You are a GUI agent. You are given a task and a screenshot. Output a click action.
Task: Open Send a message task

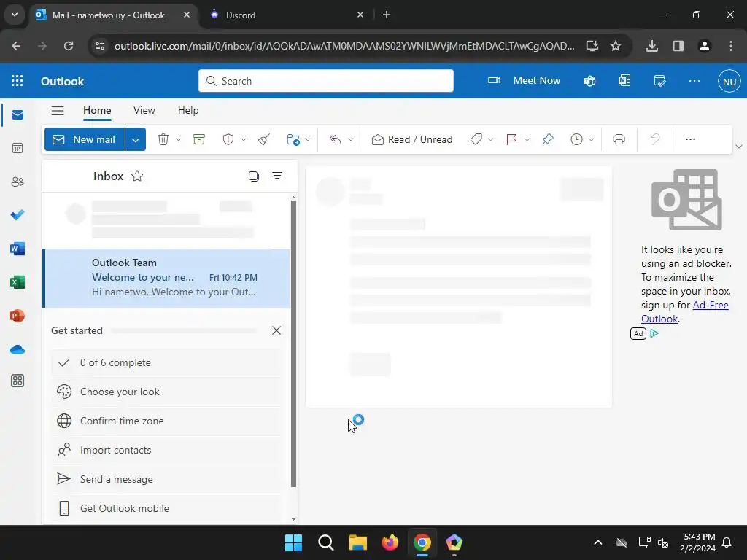click(x=167, y=480)
